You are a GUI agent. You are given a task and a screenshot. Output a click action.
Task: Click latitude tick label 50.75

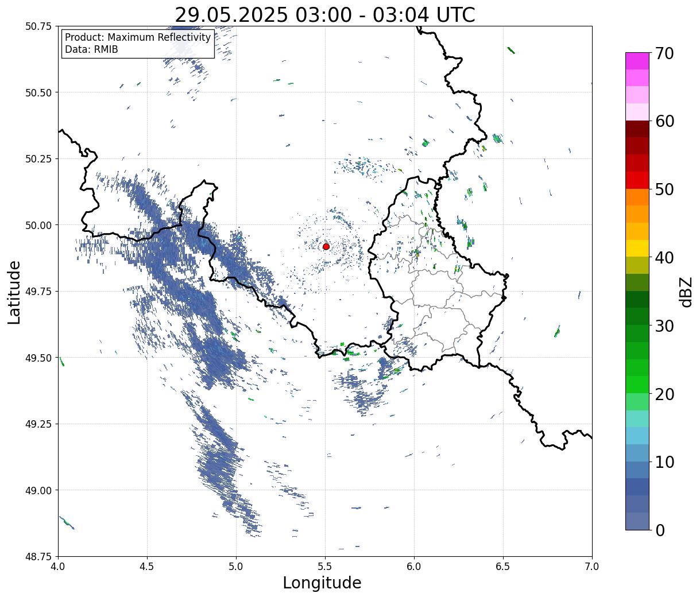tap(38, 26)
